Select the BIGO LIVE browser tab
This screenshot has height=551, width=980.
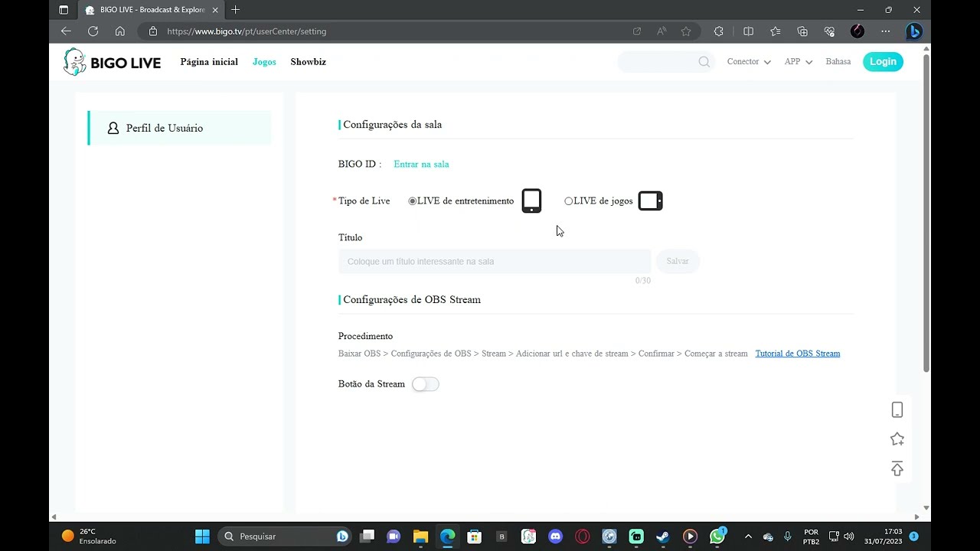point(150,10)
